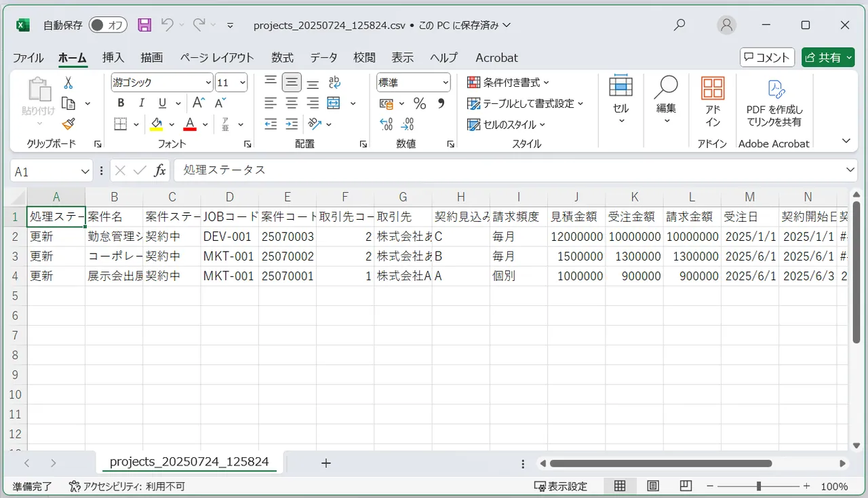Viewport: 868px width, 498px height.
Task: Open Conditional Formatting dropdown
Action: 509,83
